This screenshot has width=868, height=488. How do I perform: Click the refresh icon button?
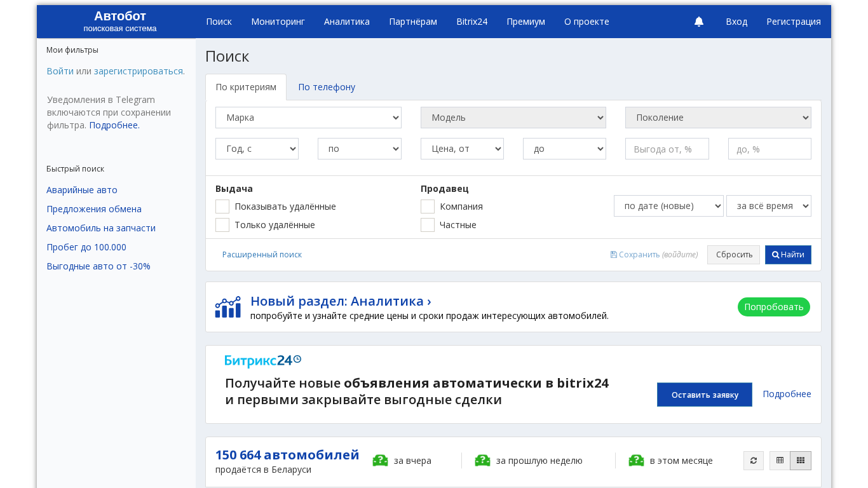pyautogui.click(x=753, y=461)
